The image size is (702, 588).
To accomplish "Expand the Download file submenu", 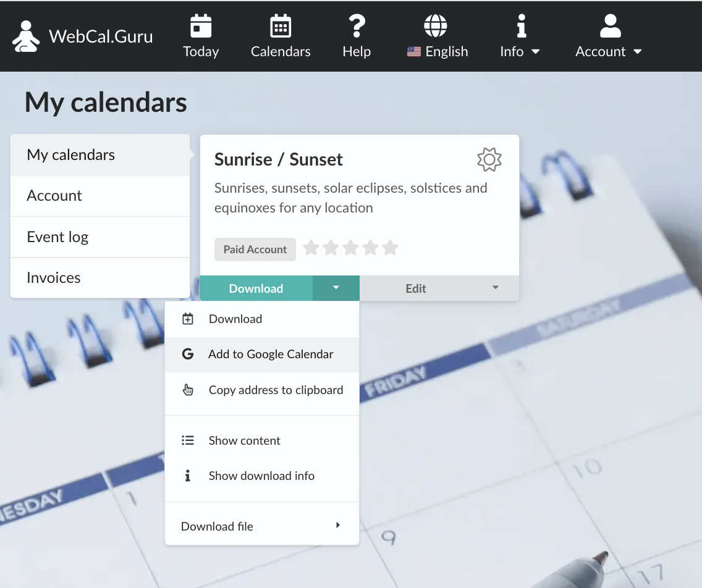I will (337, 525).
